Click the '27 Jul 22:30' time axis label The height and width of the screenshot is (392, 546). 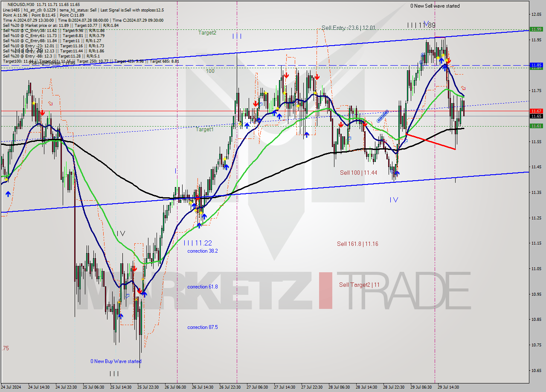point(311,387)
